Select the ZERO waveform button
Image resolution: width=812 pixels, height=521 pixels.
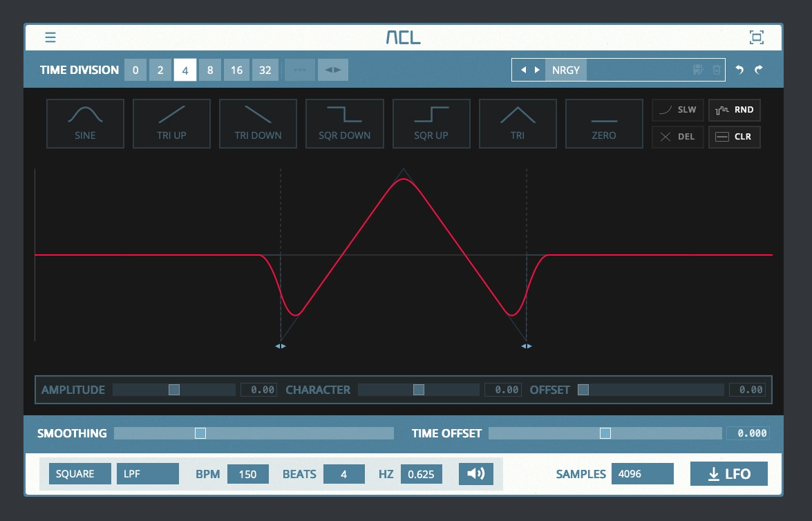click(604, 124)
